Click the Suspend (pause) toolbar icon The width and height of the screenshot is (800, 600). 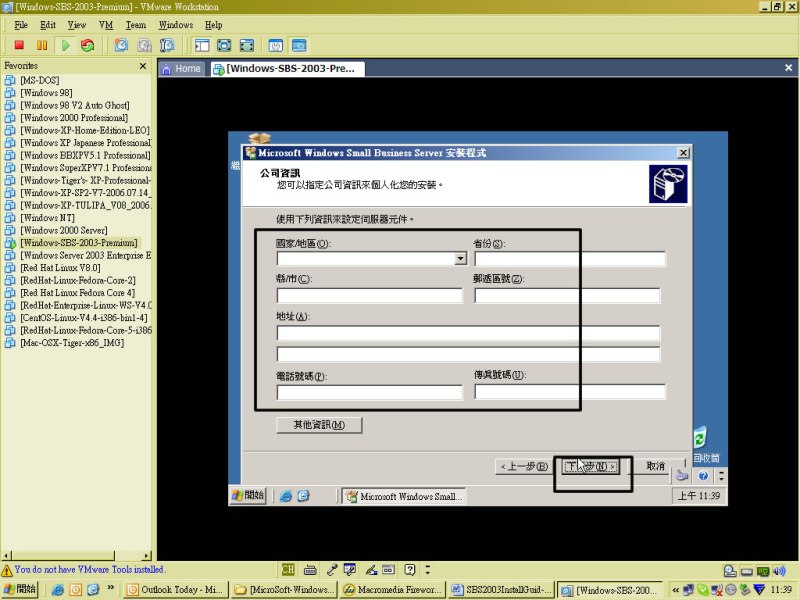[42, 45]
